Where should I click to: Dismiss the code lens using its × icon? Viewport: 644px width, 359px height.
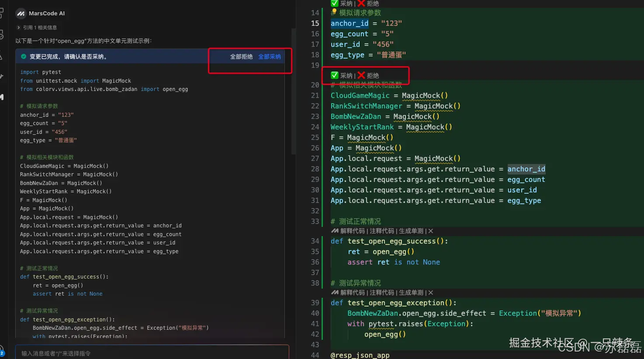[430, 230]
